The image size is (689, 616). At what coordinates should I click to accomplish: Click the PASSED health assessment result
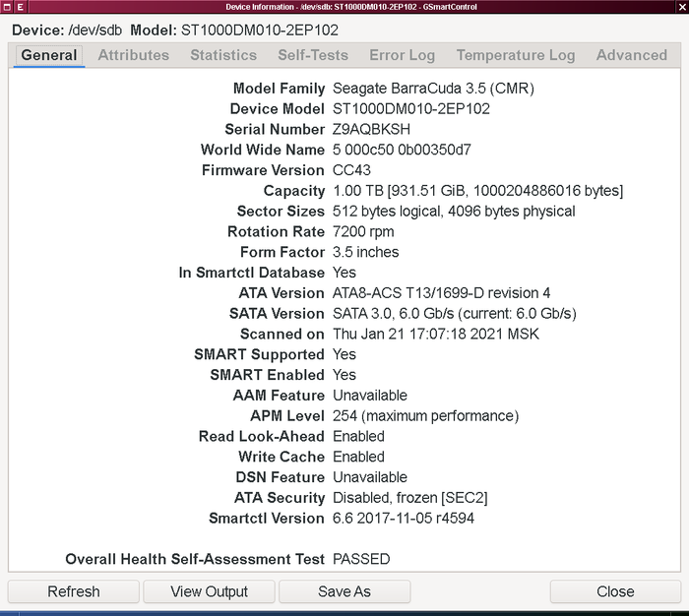point(361,559)
